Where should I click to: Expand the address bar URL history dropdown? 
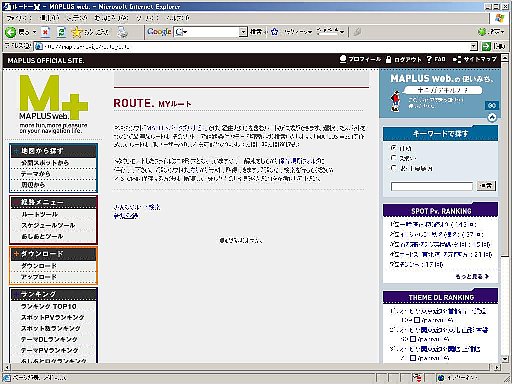point(473,46)
